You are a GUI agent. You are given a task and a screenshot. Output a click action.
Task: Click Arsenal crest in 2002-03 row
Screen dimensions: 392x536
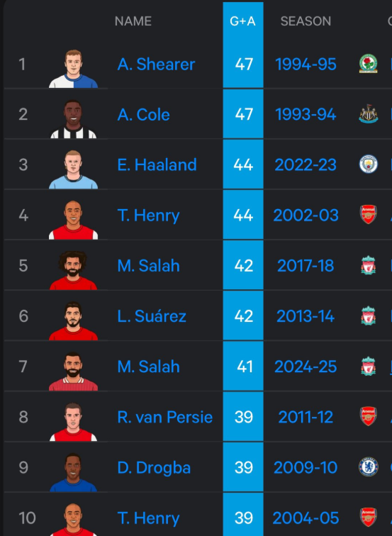(368, 215)
